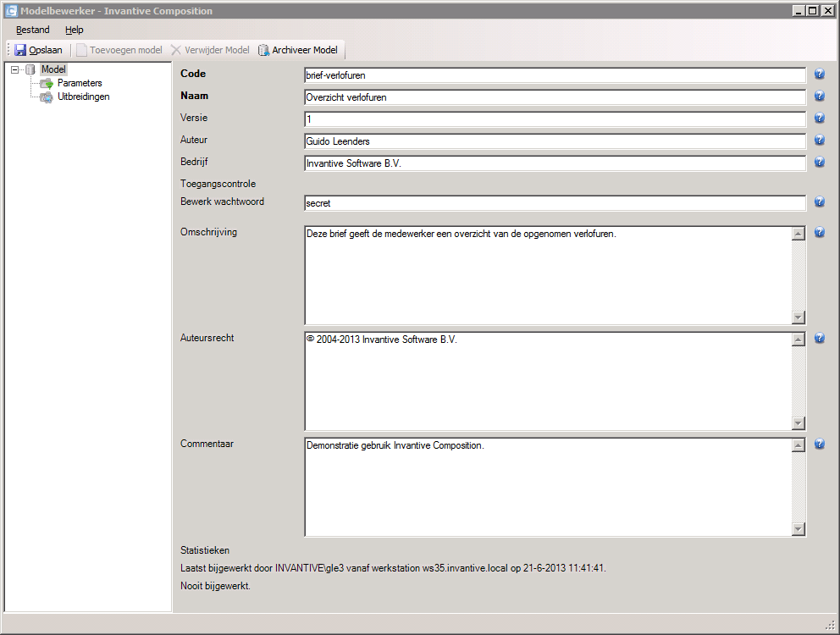The width and height of the screenshot is (840, 635).
Task: Click Auteursrecht scrollbar down arrow
Action: click(799, 423)
